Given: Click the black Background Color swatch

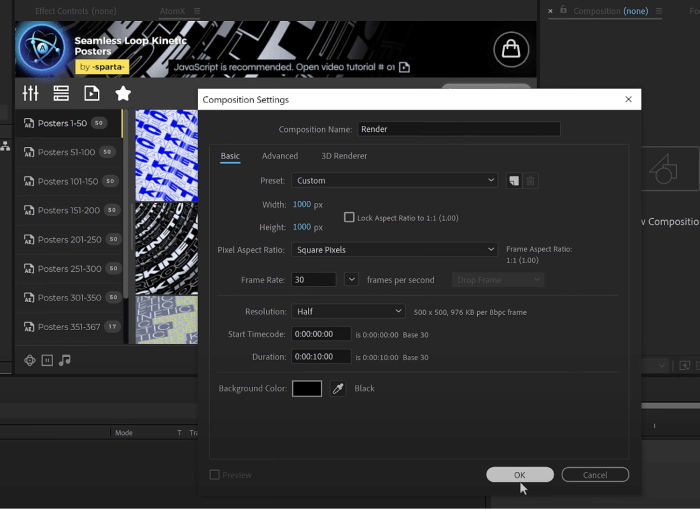Looking at the screenshot, I should click(307, 388).
